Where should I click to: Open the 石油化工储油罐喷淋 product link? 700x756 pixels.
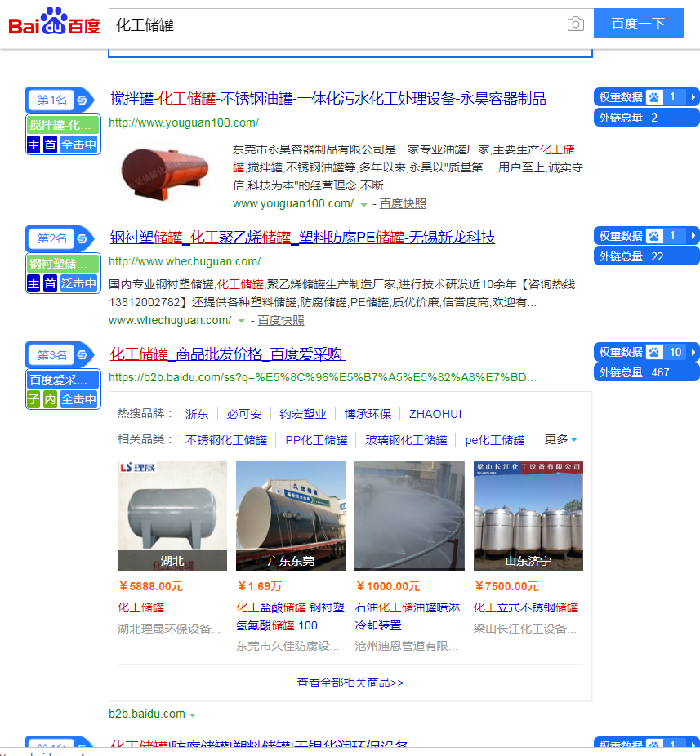[407, 616]
